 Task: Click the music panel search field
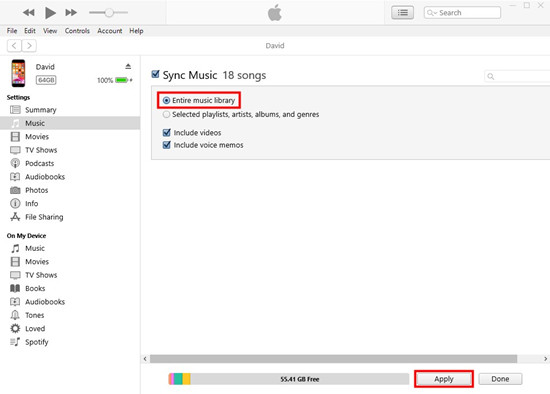pyautogui.click(x=517, y=76)
